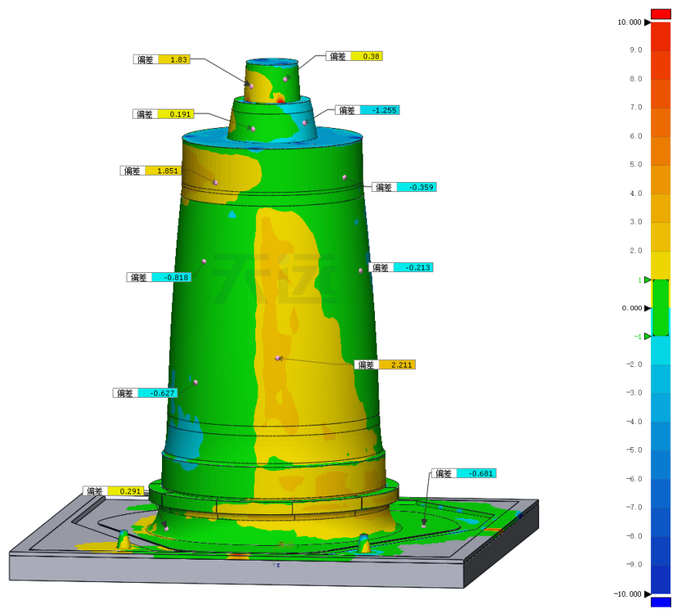Click the 偏差 1.851 deviation label
678x616 pixels.
pyautogui.click(x=150, y=170)
